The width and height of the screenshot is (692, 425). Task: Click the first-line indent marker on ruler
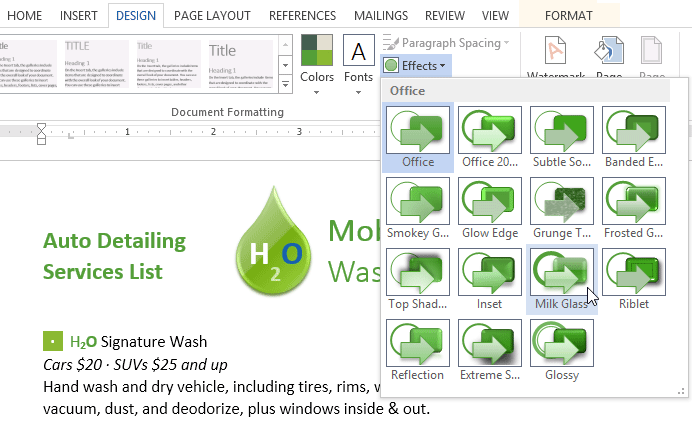click(x=41, y=128)
